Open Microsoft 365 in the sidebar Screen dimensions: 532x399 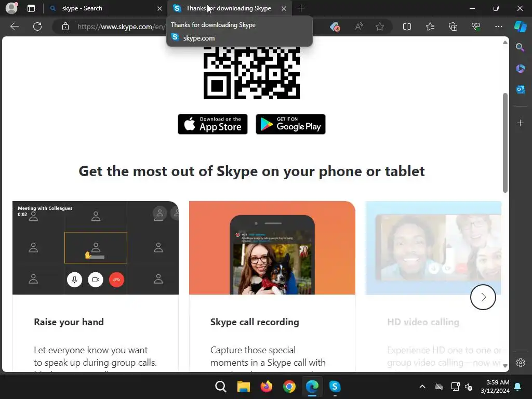coord(520,69)
